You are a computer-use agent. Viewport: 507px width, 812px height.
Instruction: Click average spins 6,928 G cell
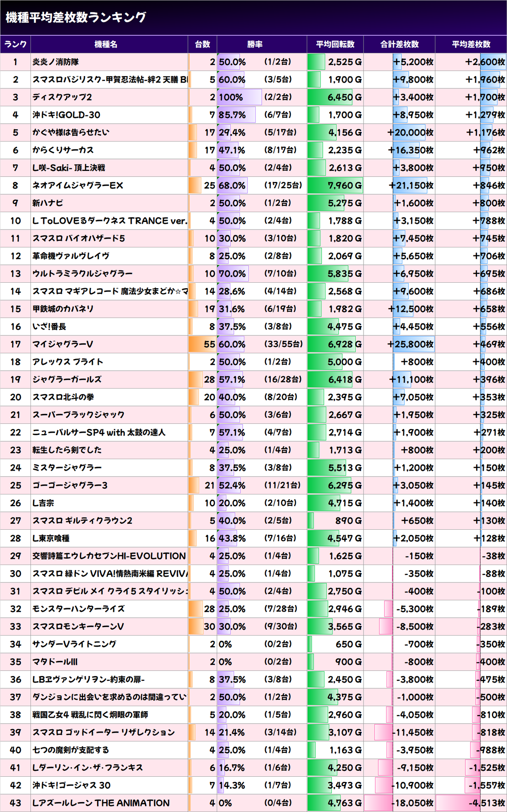coord(335,345)
